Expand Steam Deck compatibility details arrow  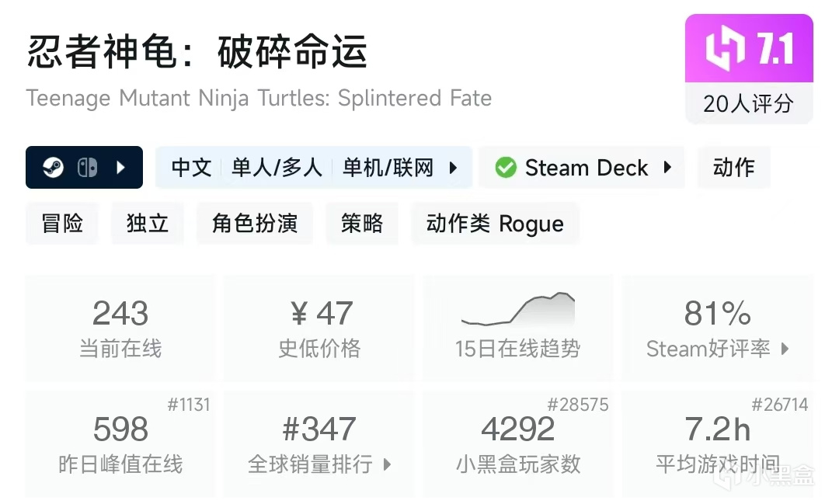667,168
